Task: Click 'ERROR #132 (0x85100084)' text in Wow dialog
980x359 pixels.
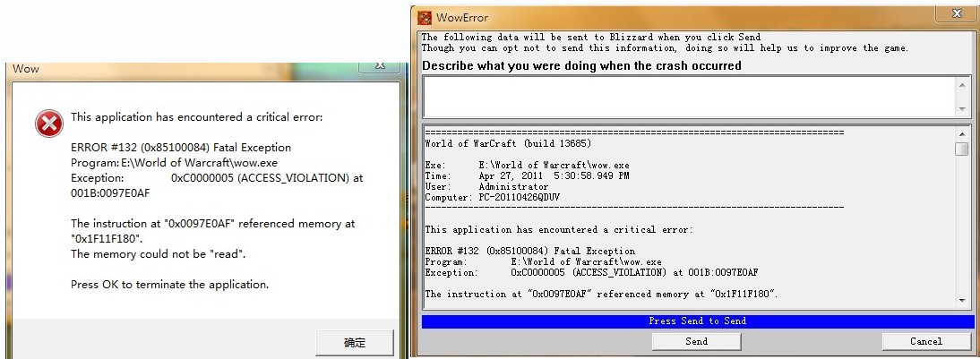Action: point(181,148)
